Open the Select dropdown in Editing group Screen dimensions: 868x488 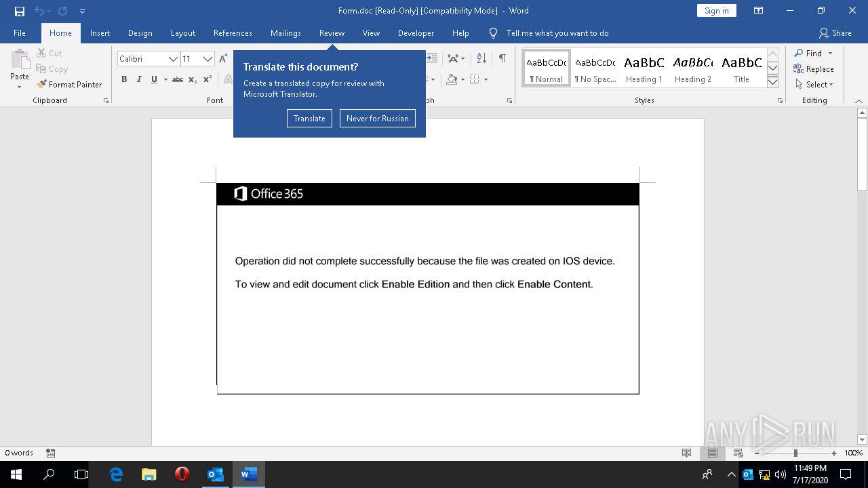(x=814, y=85)
